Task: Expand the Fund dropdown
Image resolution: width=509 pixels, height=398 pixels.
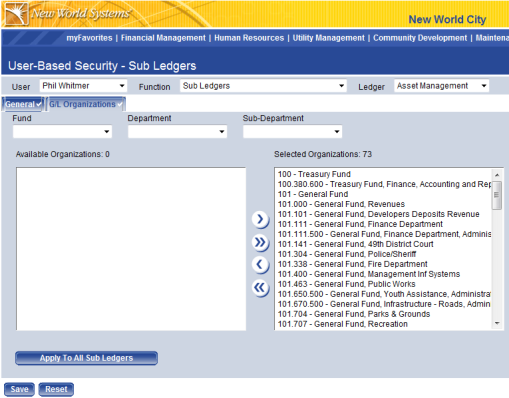Action: click(x=62, y=132)
